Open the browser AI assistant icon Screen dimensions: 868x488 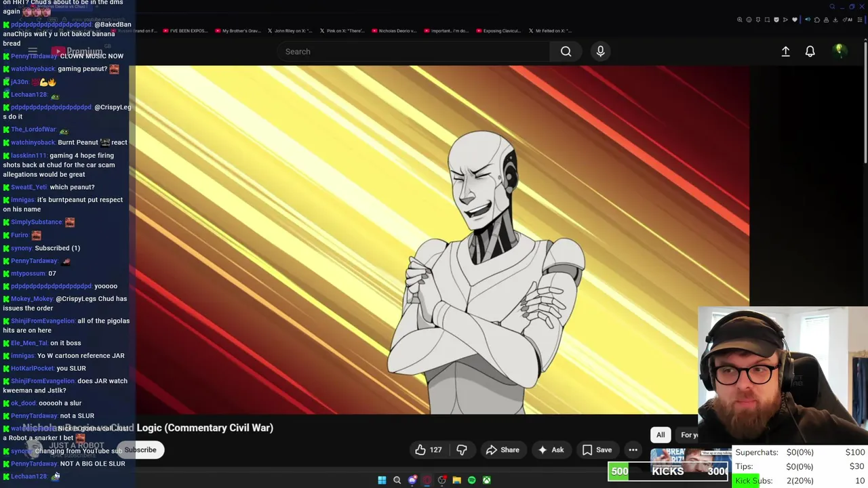[848, 20]
